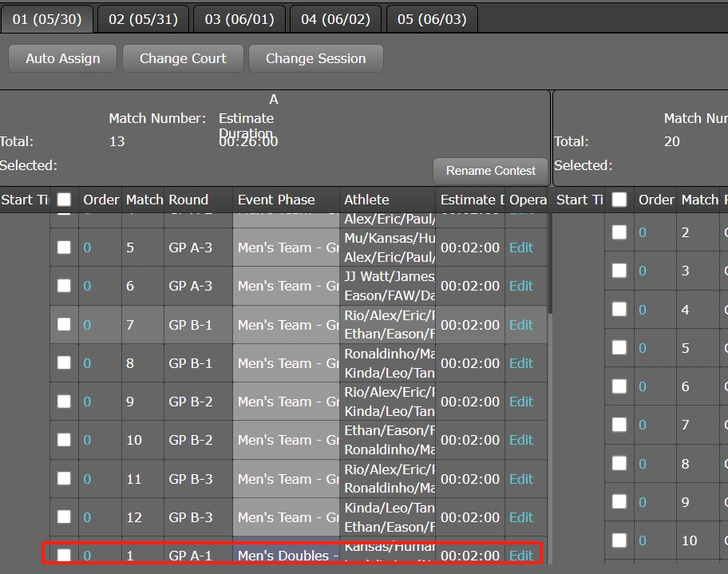728x574 pixels.
Task: Click Edit link for match 6
Action: tap(521, 286)
